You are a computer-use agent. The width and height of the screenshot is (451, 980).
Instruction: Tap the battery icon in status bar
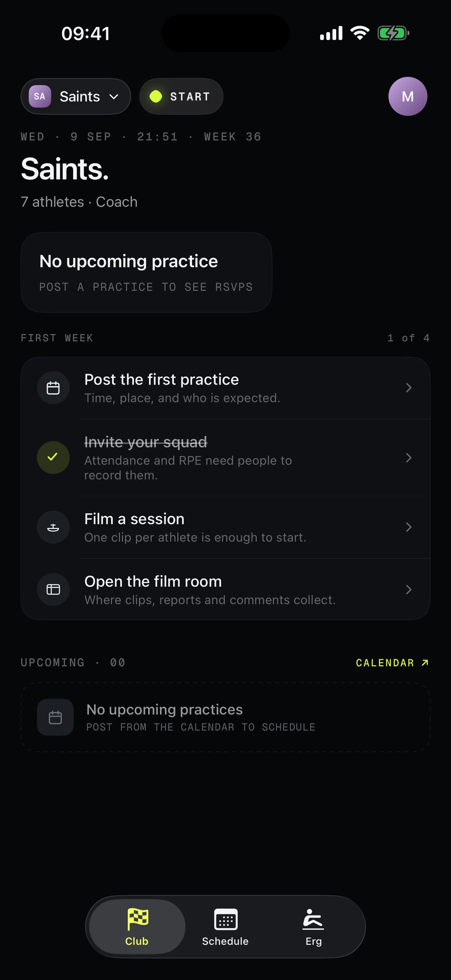click(x=393, y=34)
